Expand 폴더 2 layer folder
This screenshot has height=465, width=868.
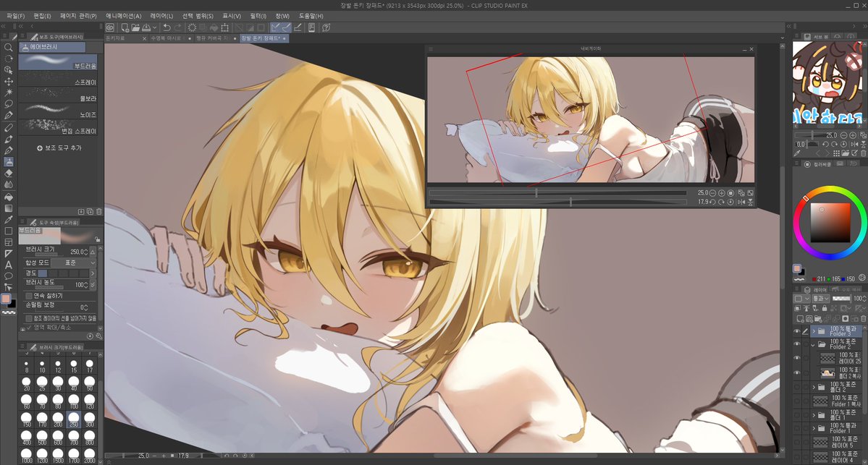coord(814,387)
